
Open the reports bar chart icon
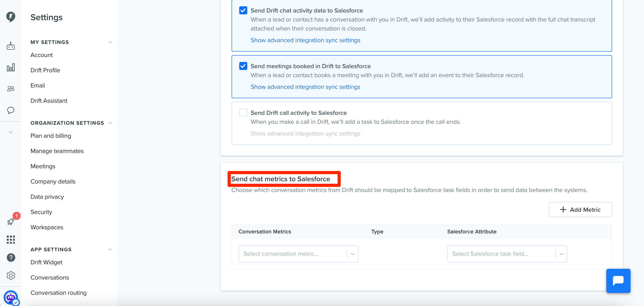point(11,67)
